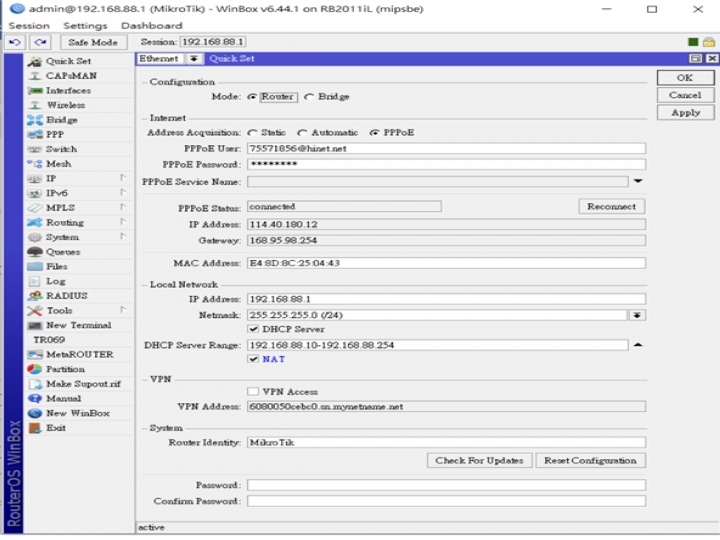720x540 pixels.
Task: Click the RADIUS sidebar icon
Action: tap(34, 296)
